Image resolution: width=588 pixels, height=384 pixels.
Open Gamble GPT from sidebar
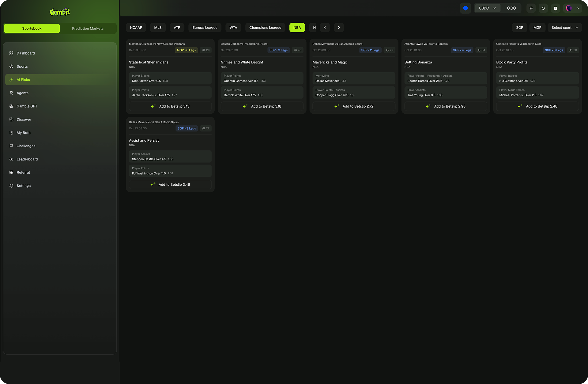[x=27, y=106]
